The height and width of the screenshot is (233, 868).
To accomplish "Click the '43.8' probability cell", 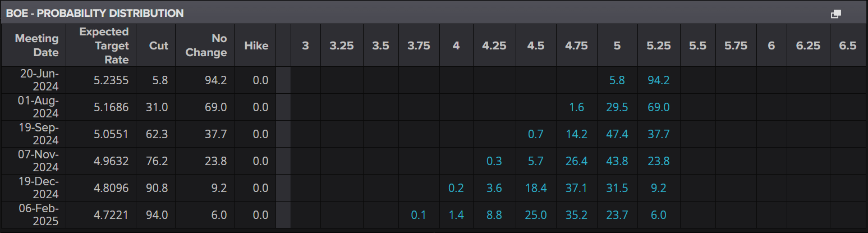I will point(617,161).
